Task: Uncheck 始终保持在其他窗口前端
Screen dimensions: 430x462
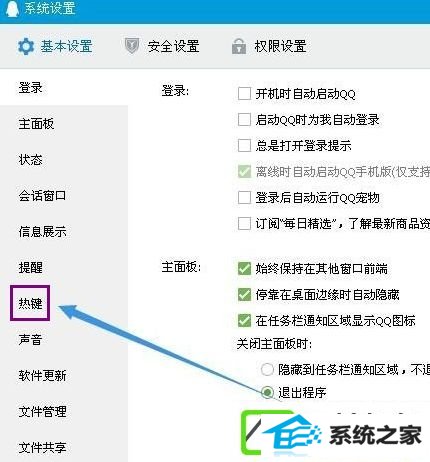Action: tap(244, 269)
